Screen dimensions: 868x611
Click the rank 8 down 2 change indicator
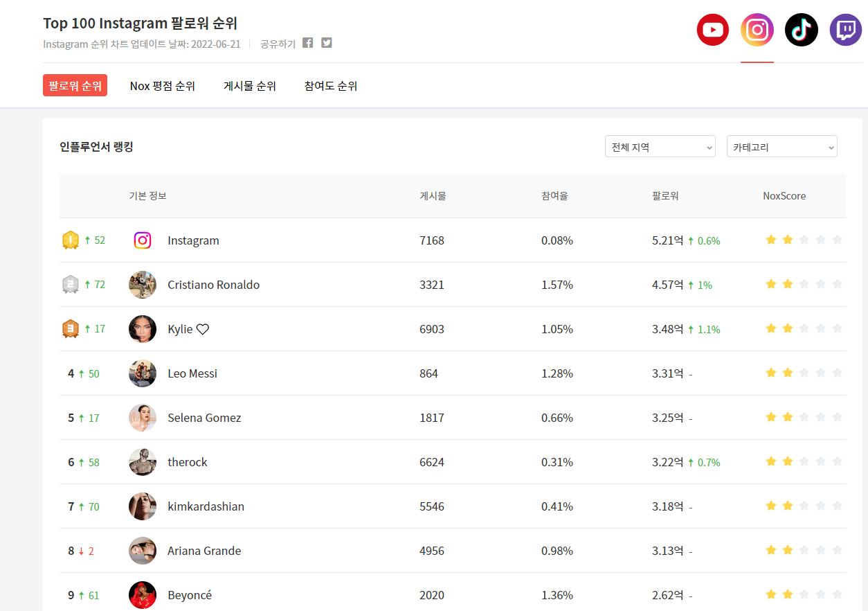[86, 551]
